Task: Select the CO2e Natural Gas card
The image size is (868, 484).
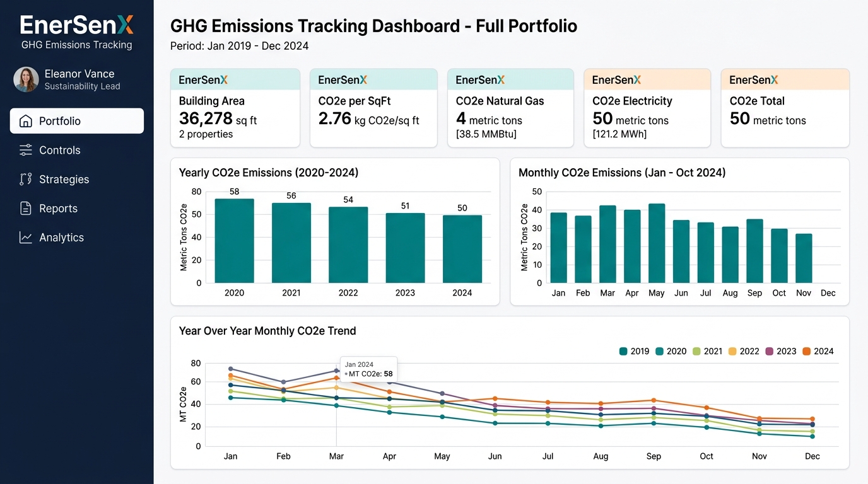Action: 510,108
